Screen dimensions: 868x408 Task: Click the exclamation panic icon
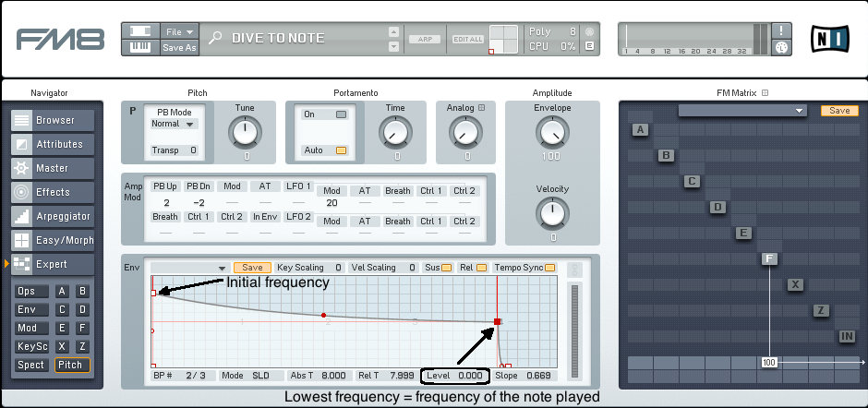click(781, 31)
